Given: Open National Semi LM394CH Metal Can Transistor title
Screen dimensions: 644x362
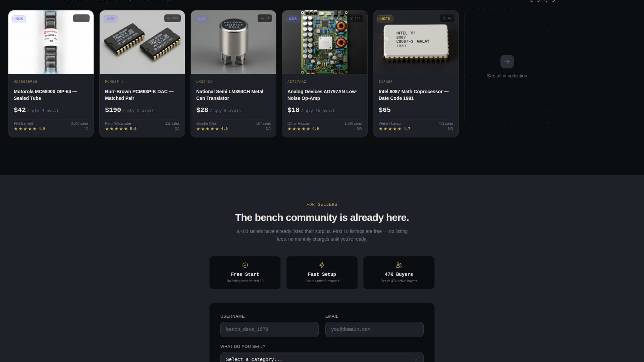Looking at the screenshot, I should (x=230, y=95).
